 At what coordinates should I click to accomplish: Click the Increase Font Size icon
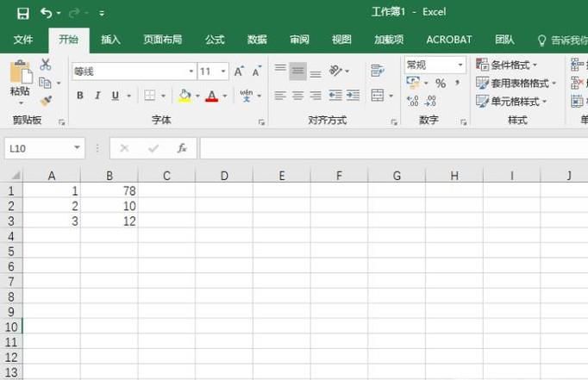point(240,72)
